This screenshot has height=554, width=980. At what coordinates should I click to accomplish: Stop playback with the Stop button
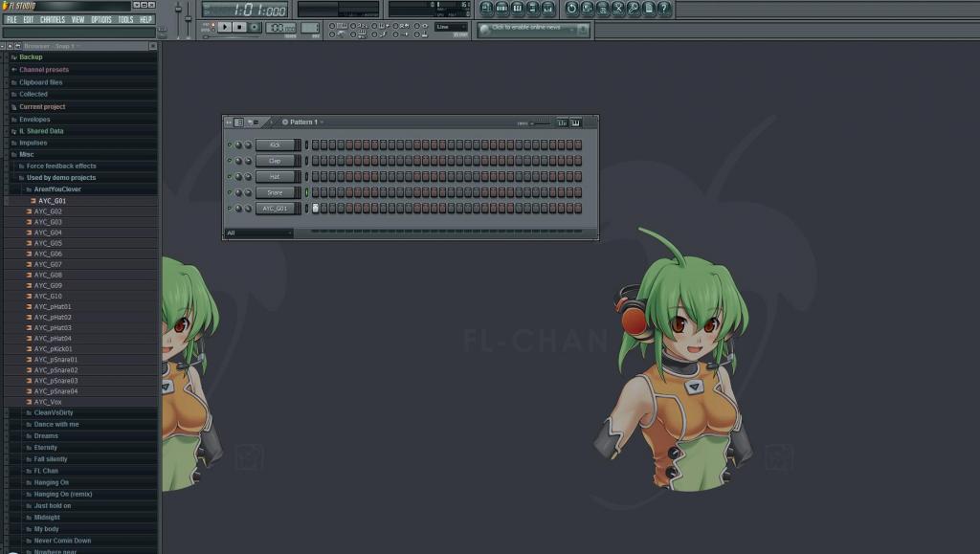coord(239,27)
